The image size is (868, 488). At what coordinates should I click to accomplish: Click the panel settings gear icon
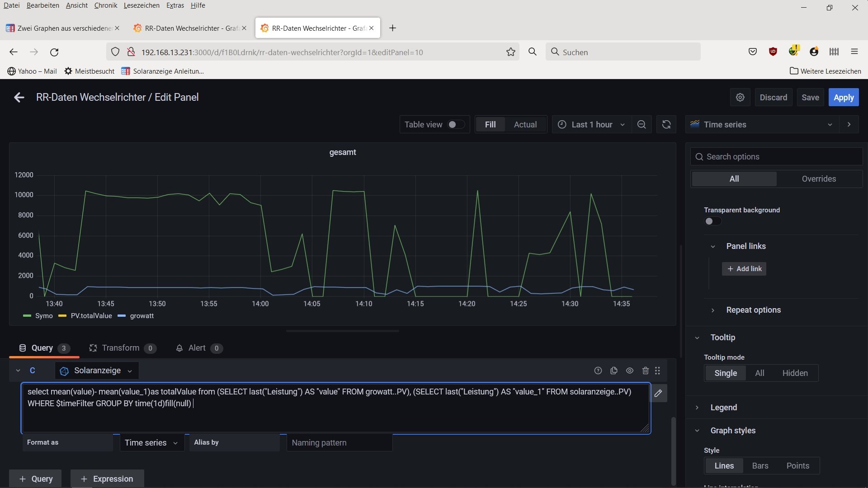740,97
